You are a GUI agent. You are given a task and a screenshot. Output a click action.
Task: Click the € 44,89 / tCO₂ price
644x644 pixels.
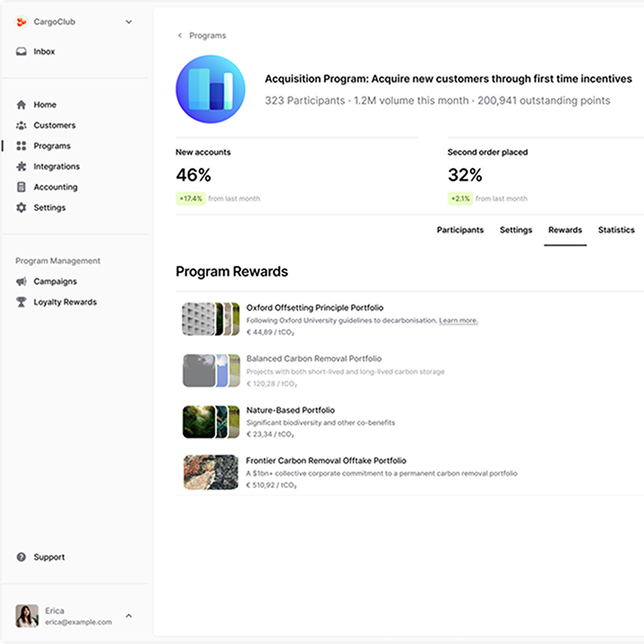[x=270, y=333]
